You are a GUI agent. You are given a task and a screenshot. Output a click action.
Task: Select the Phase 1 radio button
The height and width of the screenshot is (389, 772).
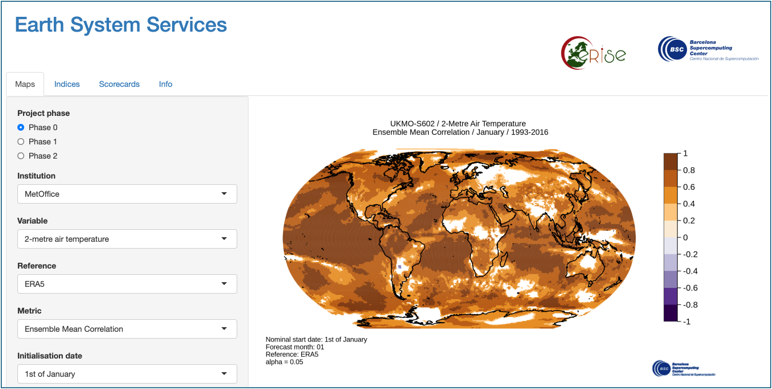pyautogui.click(x=21, y=142)
